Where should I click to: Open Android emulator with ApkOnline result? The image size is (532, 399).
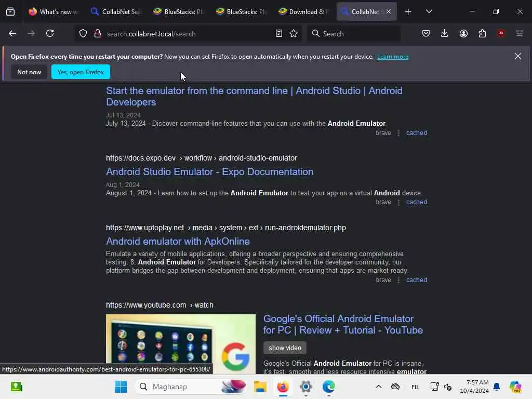[x=178, y=241]
